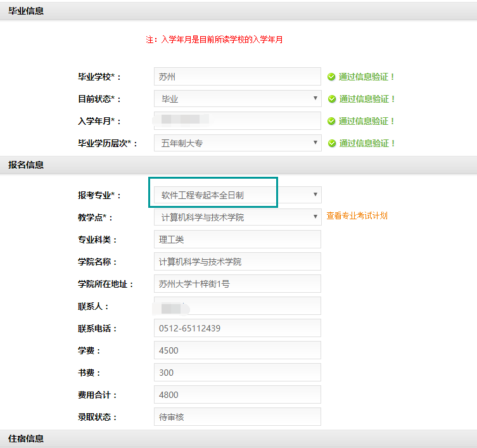Expand the 毕业学历层次 dropdown showing 五年制大专
This screenshot has width=477, height=448.
coord(237,143)
